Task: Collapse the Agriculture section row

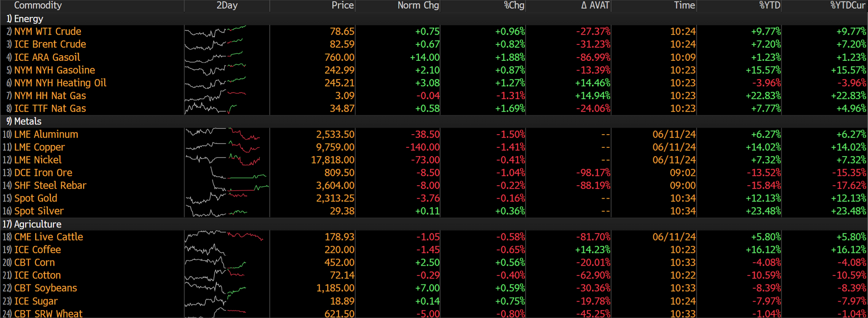Action: [434, 224]
